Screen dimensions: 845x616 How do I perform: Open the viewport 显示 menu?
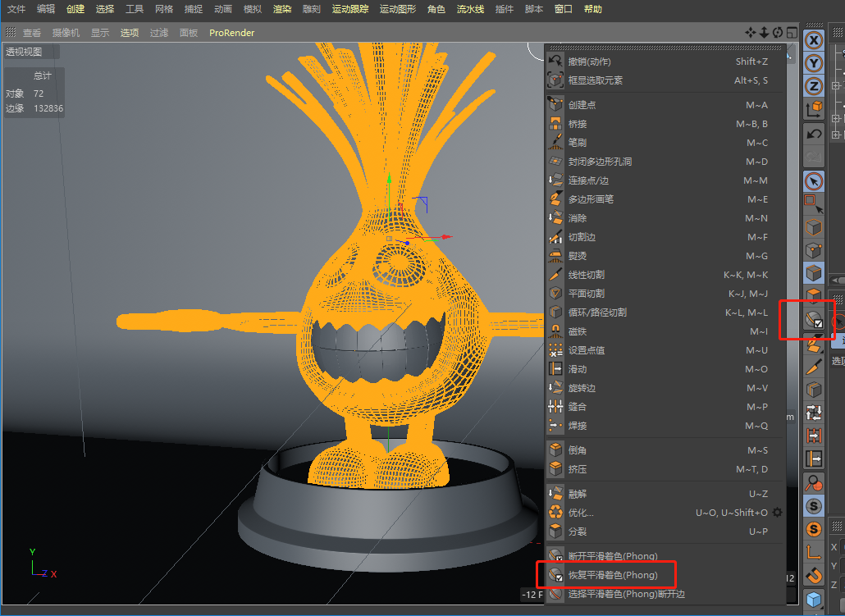pyautogui.click(x=100, y=33)
